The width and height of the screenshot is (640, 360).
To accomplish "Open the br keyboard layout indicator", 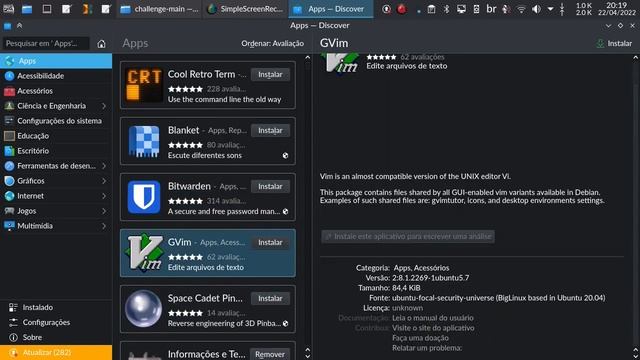I will [x=491, y=9].
